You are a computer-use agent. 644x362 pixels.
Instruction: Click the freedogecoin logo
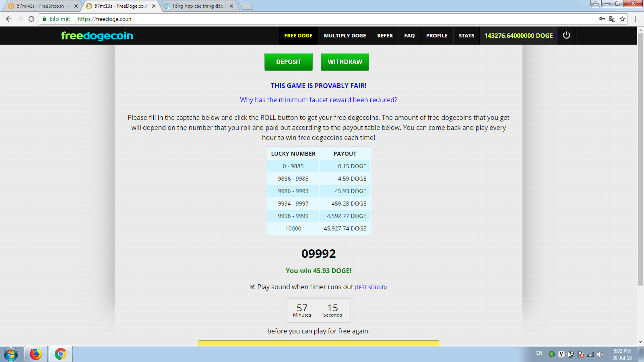(97, 36)
